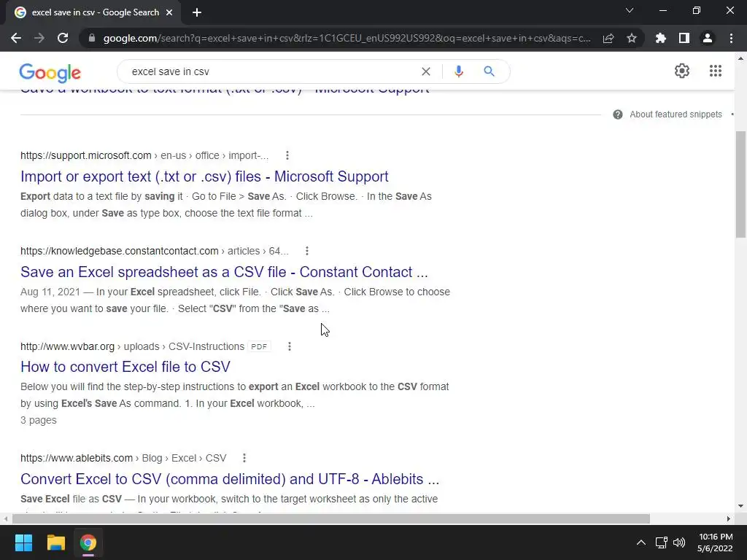Bookmark this tab with the star icon
The image size is (747, 560).
point(632,38)
